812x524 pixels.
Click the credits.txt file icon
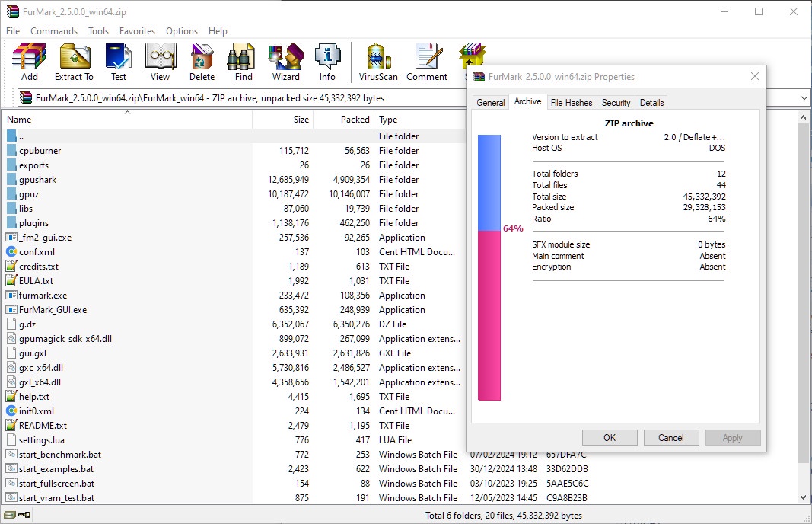11,267
